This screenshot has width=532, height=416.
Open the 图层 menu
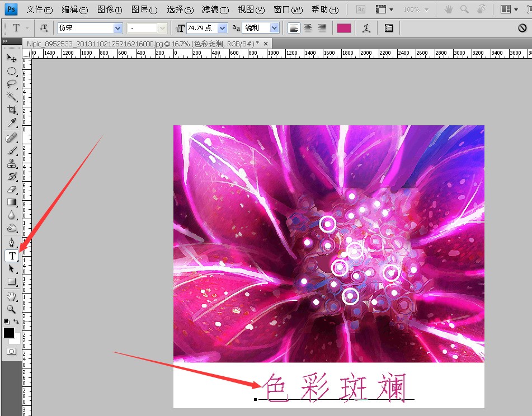coord(144,10)
